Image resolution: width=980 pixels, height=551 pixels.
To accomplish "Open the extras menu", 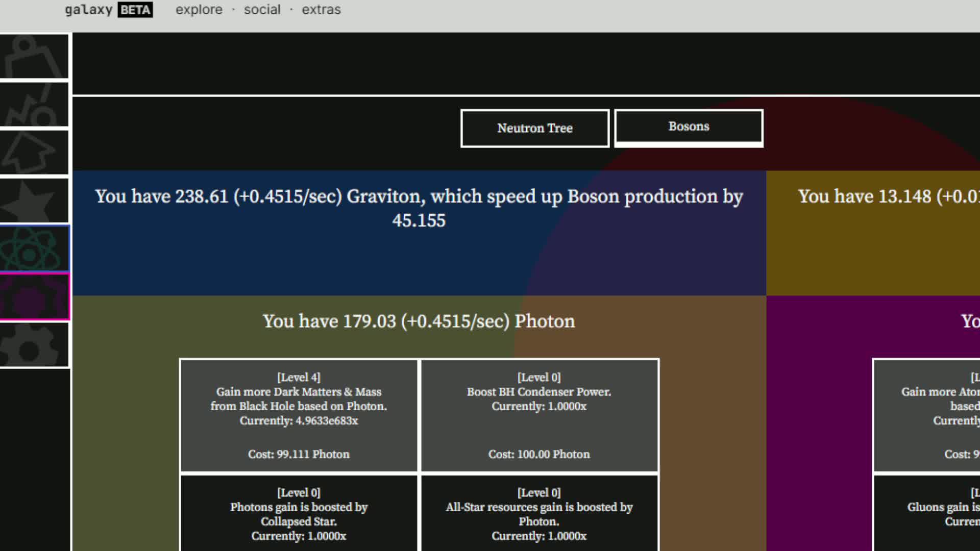I will [x=321, y=10].
